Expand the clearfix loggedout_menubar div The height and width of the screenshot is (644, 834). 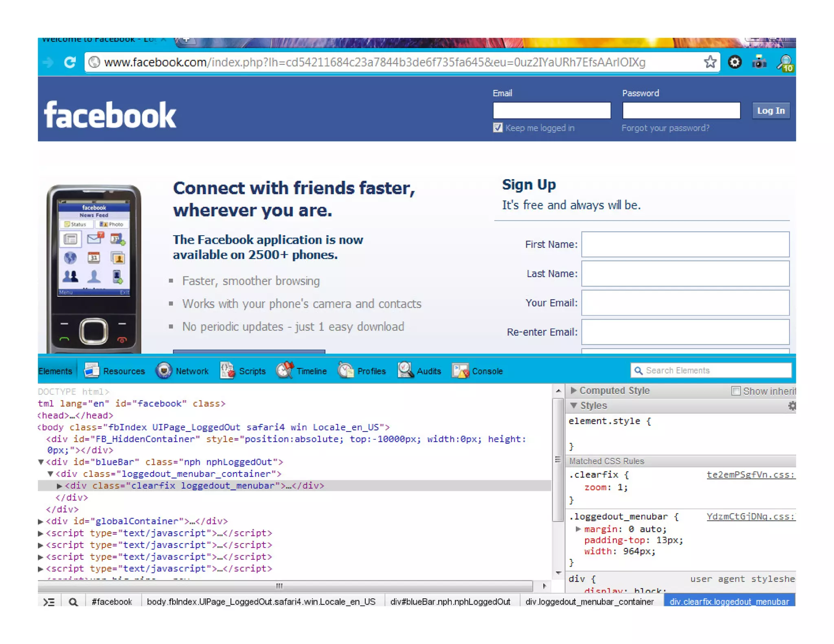click(59, 486)
